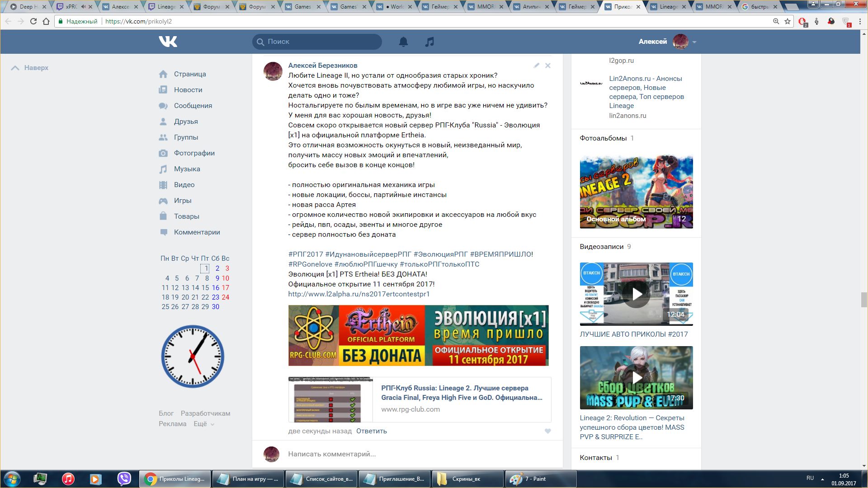Open Основной альбом photo album
This screenshot has height=488, width=868.
click(636, 192)
